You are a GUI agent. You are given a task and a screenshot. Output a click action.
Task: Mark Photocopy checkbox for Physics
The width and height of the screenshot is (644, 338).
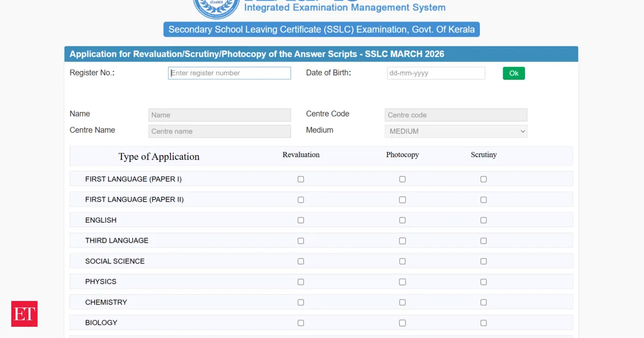click(402, 282)
